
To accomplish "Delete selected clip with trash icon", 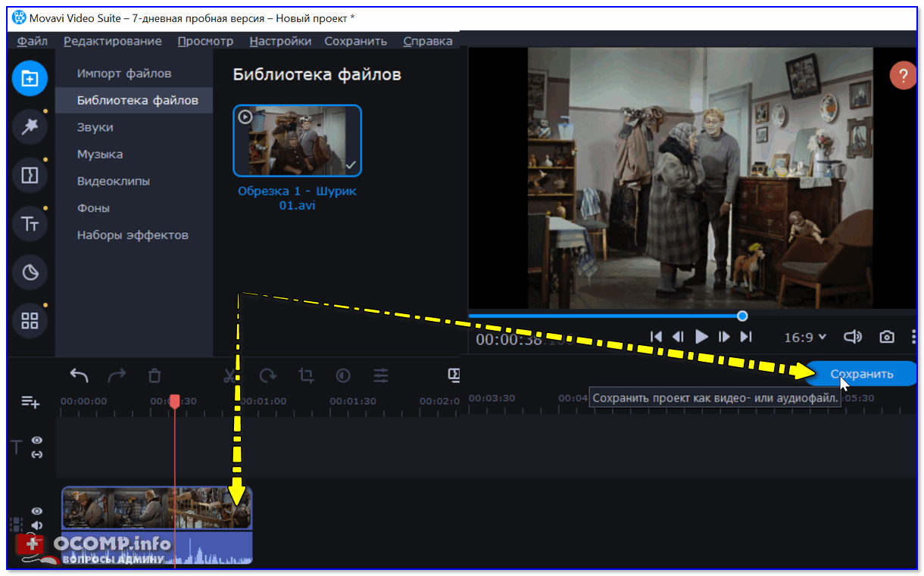I will [x=155, y=375].
